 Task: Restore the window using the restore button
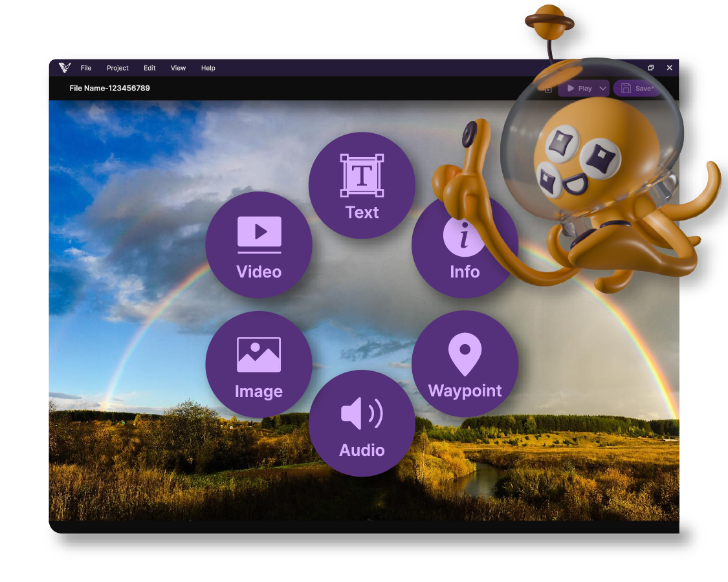[651, 68]
